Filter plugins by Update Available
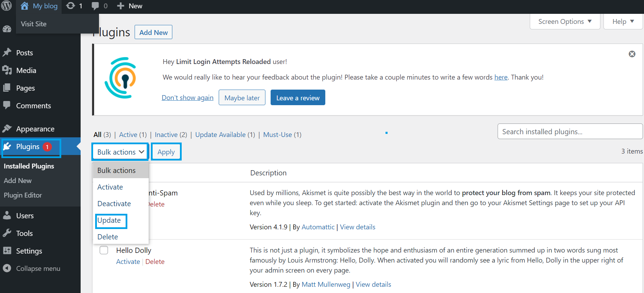This screenshot has width=644, height=293. point(220,135)
